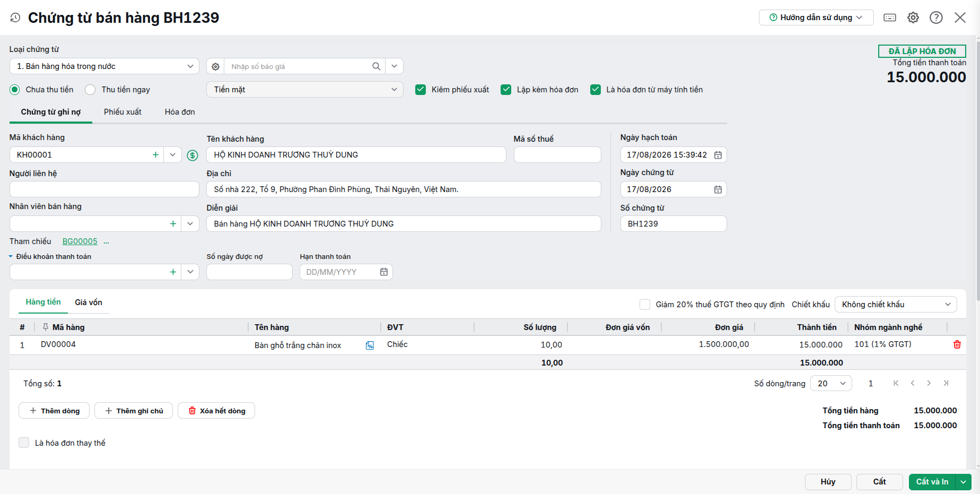The height and width of the screenshot is (494, 980).
Task: Expand Điều khoản thanh toán dropdown arrow
Action: [190, 272]
